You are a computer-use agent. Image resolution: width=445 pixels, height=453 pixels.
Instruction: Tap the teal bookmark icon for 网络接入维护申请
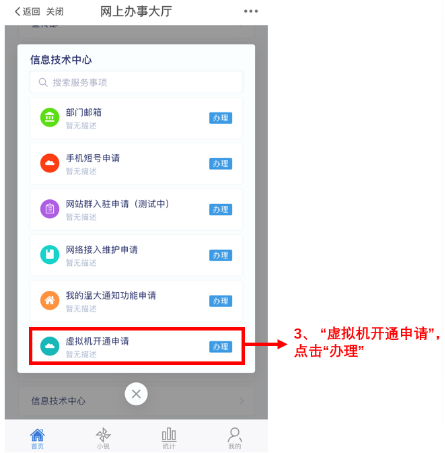[x=50, y=255]
